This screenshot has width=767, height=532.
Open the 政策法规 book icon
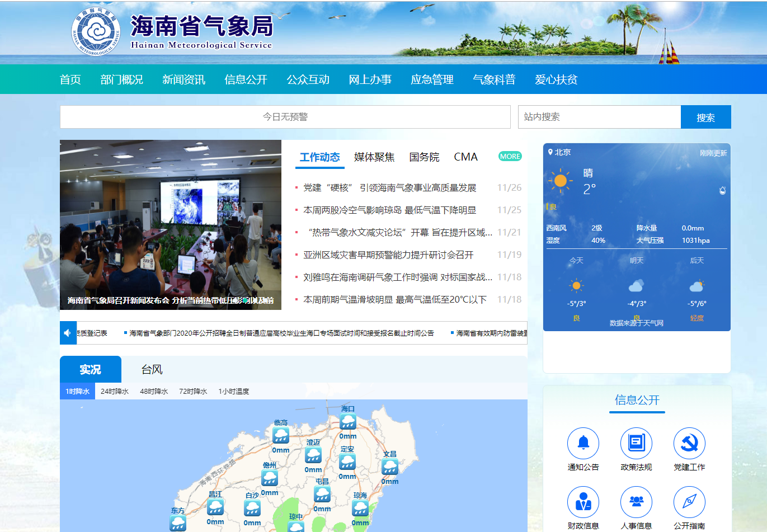636,443
